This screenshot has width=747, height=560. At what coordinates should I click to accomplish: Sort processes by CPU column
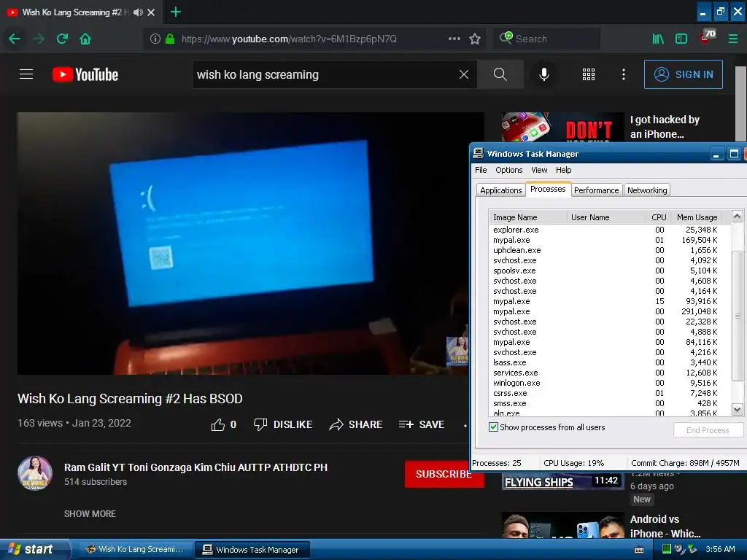tap(659, 217)
